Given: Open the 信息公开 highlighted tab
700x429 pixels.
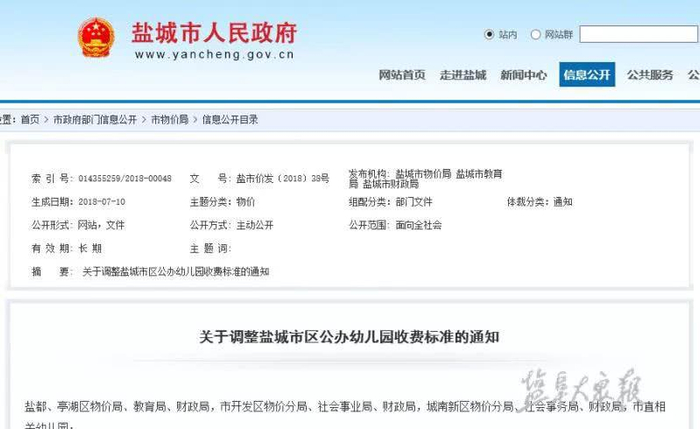Looking at the screenshot, I should pyautogui.click(x=587, y=75).
